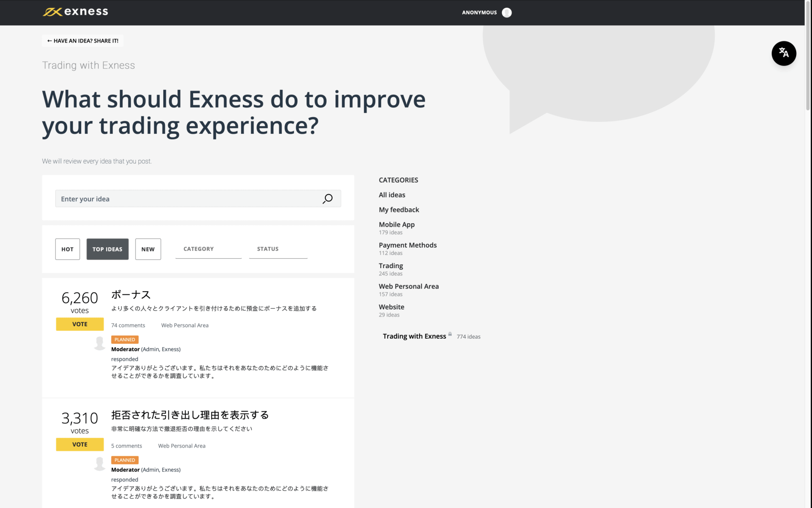
Task: Vote for the ボーナス idea
Action: pos(79,324)
